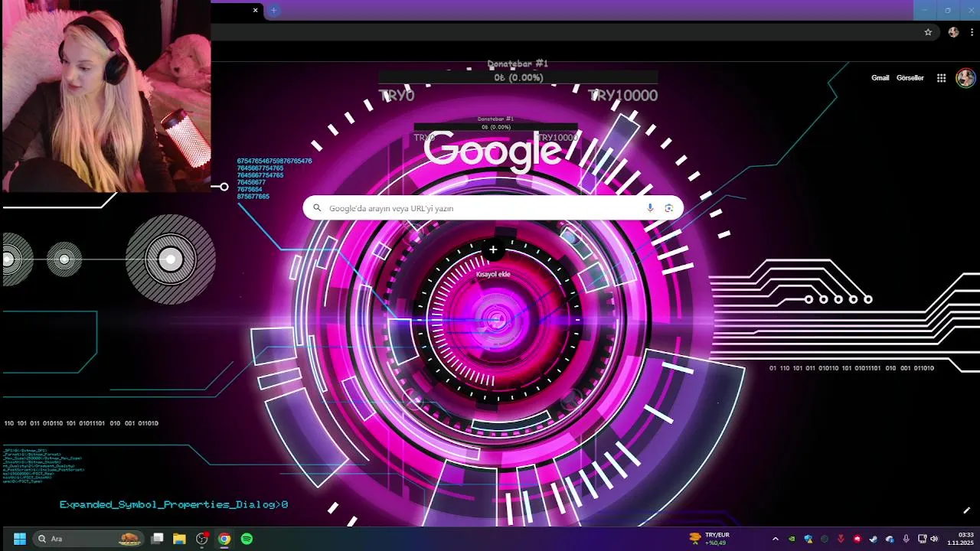Click the red round tray icon
Viewport: 980px width, 551px height.
(x=857, y=539)
